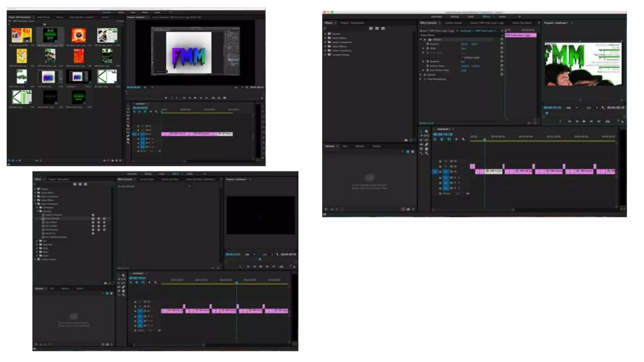Open the Source: FMP Front cover 1.jpg tab
Image resolution: width=644 pixels, height=362 pixels.
[x=486, y=23]
